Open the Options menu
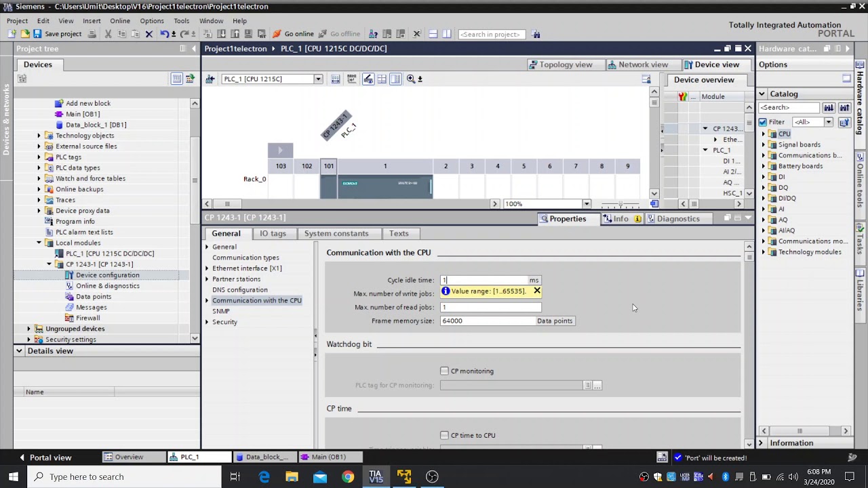 152,21
